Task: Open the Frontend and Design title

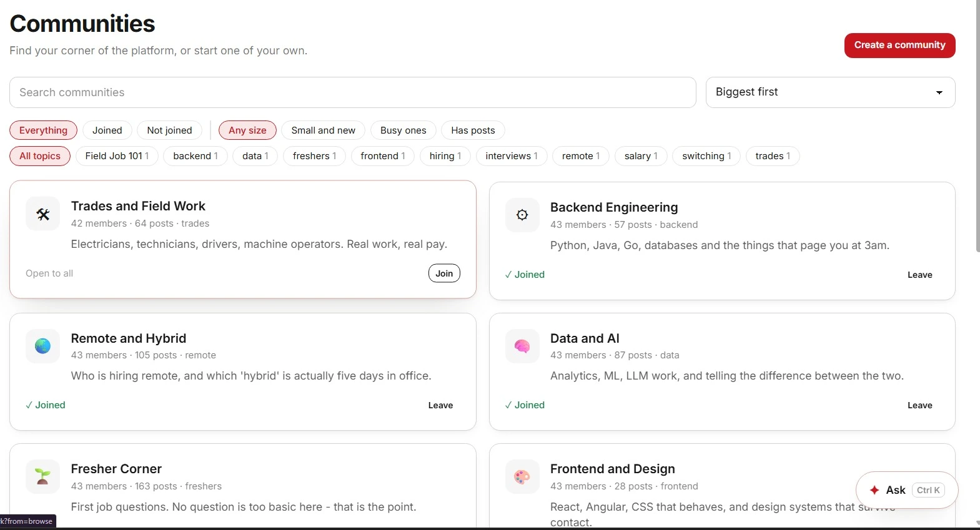Action: pos(613,469)
